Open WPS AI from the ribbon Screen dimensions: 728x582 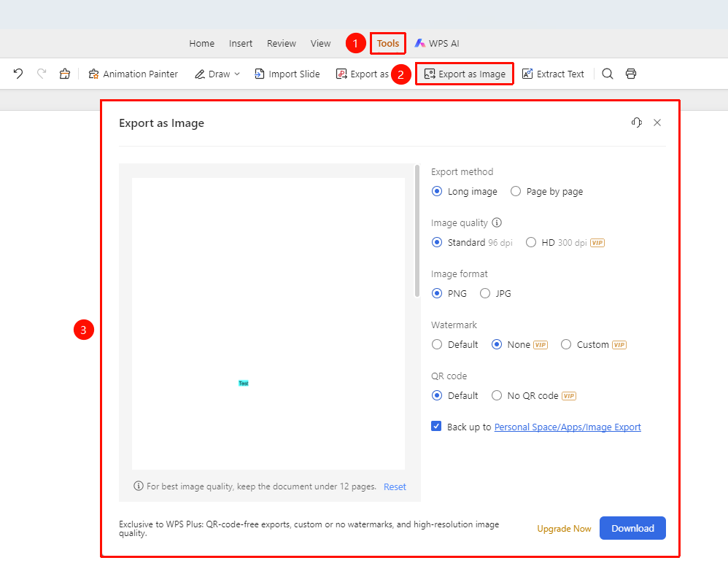(x=437, y=43)
